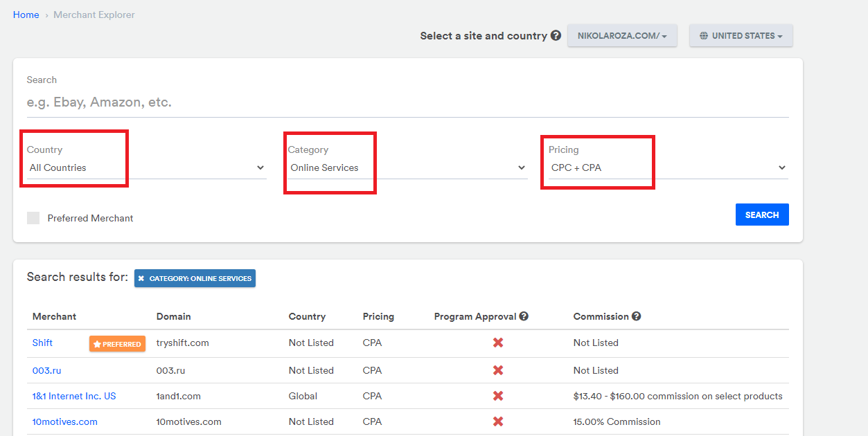Click the Program Approval help icon

tap(524, 316)
